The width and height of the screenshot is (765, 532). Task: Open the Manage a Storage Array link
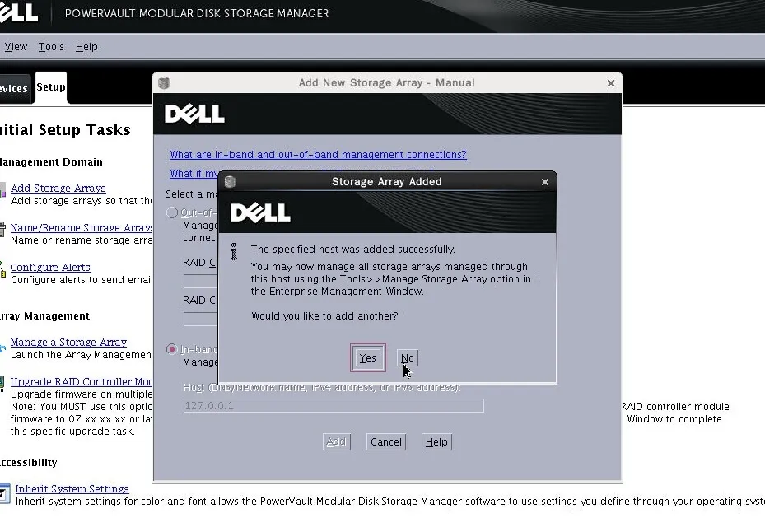click(x=68, y=342)
